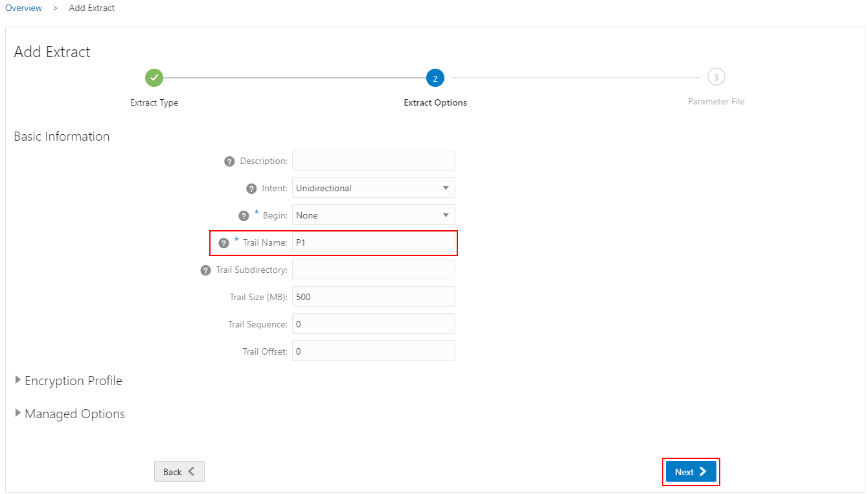Click the Next button
Image resolution: width=868 pixels, height=494 pixels.
(691, 472)
